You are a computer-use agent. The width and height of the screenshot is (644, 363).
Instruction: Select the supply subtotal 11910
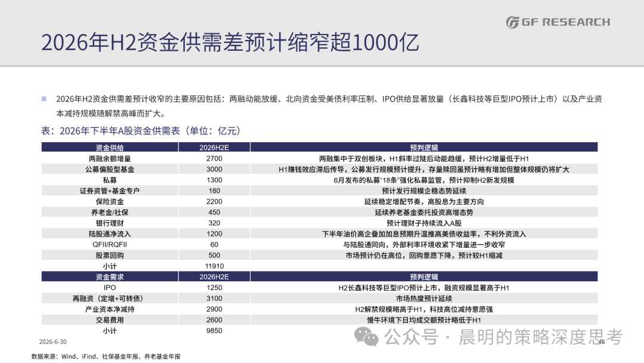[214, 266]
